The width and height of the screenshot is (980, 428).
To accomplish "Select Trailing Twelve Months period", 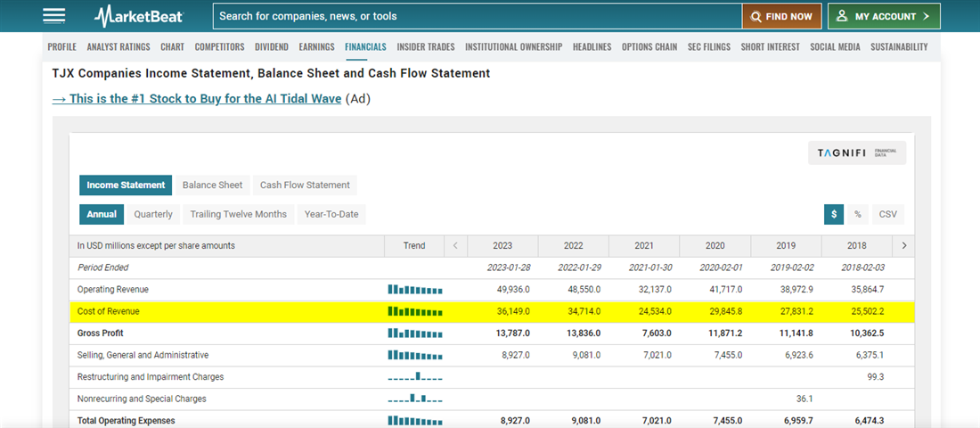I will tap(239, 214).
